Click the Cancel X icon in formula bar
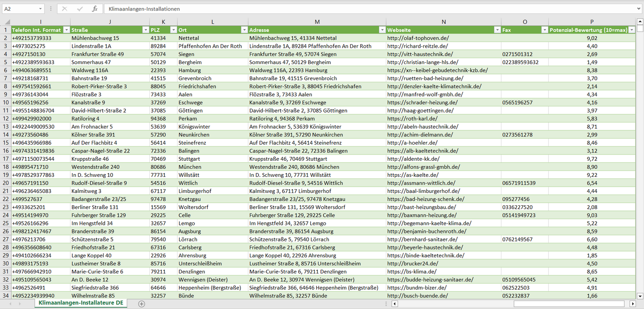Screen dimensions: 644x309 [x=65, y=9]
